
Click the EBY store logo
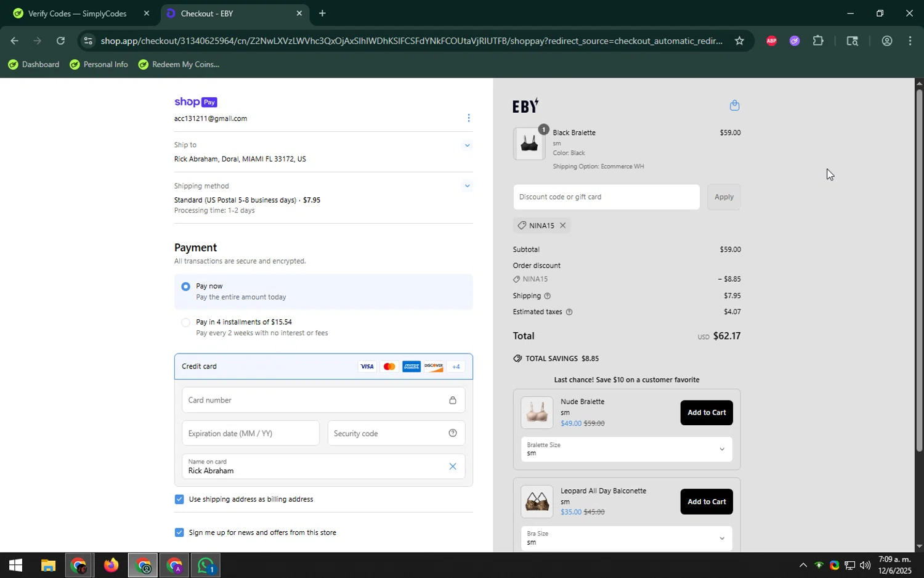point(525,106)
